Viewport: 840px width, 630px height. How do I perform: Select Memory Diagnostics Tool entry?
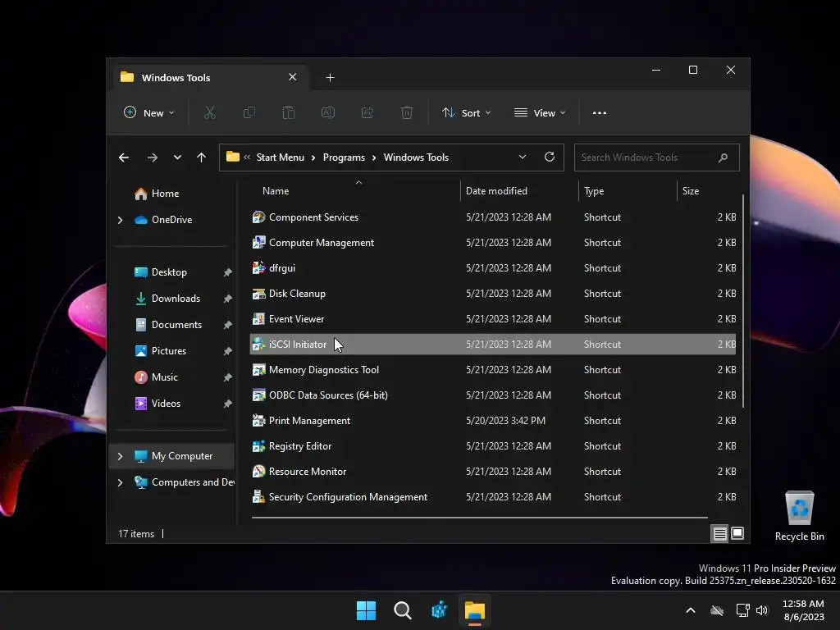323,370
